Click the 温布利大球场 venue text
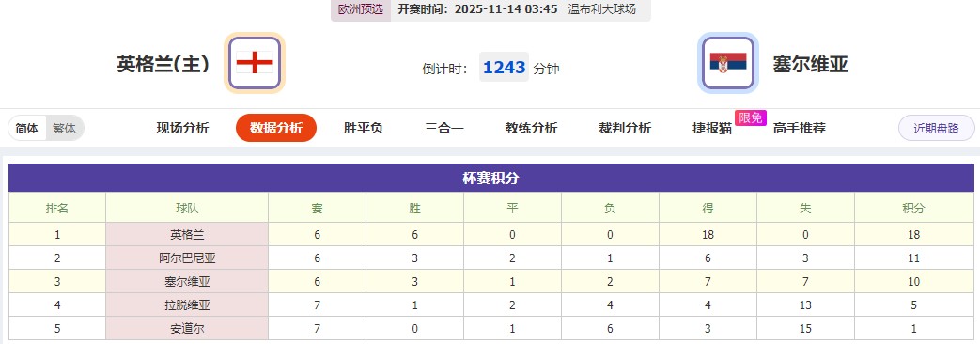 (x=602, y=9)
